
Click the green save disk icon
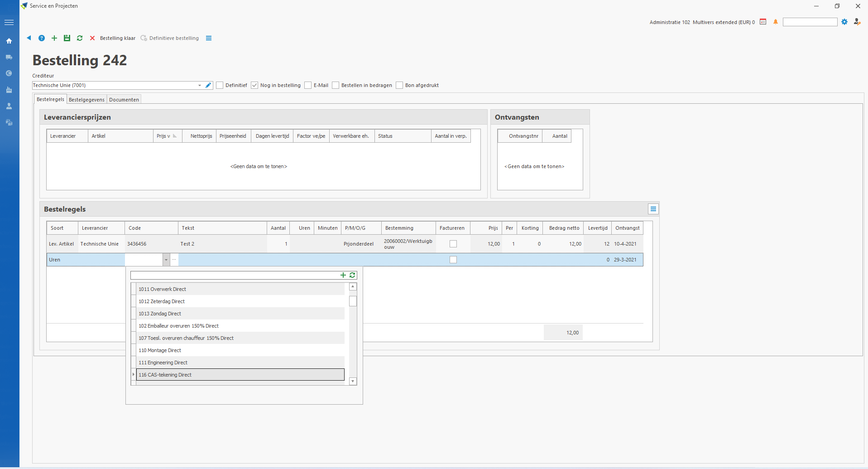click(x=67, y=38)
